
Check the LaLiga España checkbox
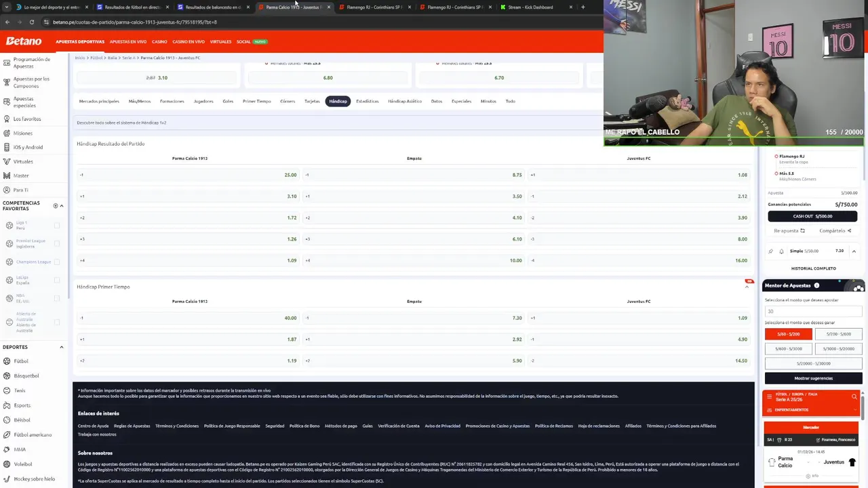pyautogui.click(x=57, y=280)
